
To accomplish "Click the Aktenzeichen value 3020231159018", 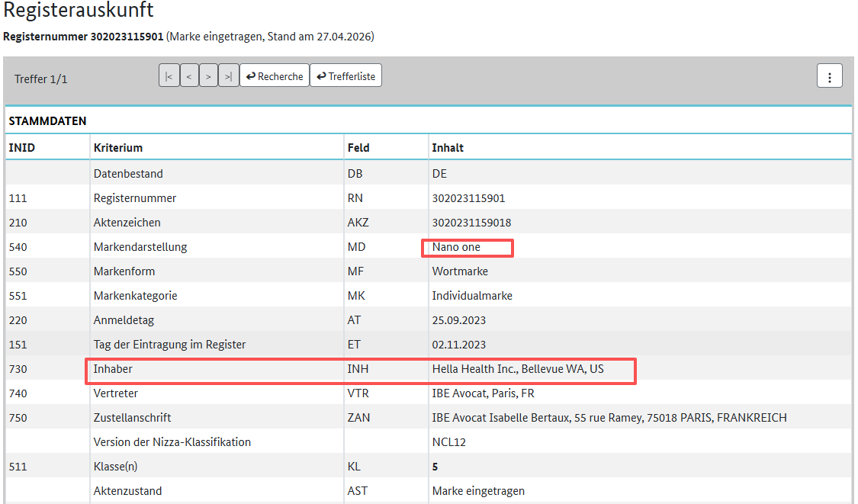I will 471,223.
